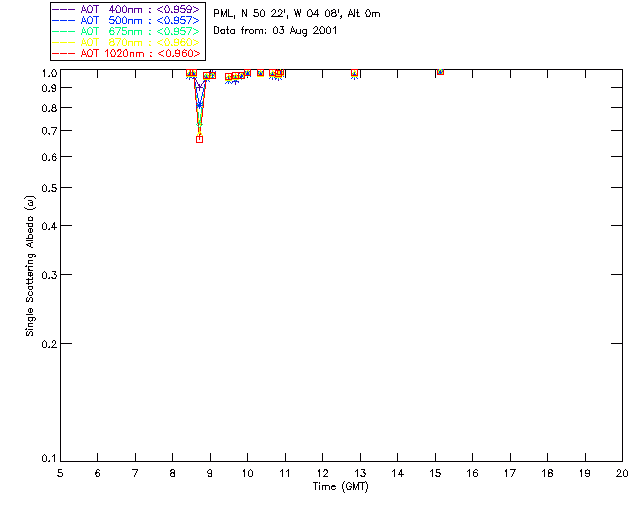Click the x-axis tick label 18
This screenshot has height=512, width=640.
coord(547,473)
